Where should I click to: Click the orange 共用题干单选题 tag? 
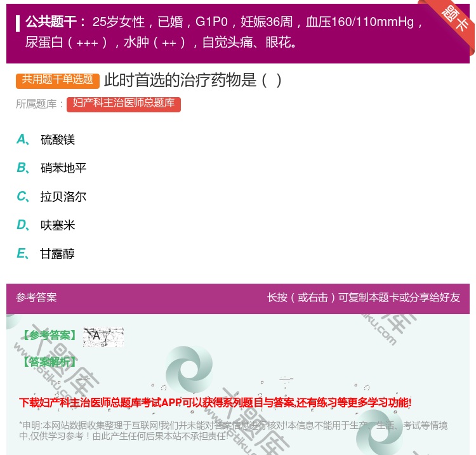pyautogui.click(x=58, y=80)
